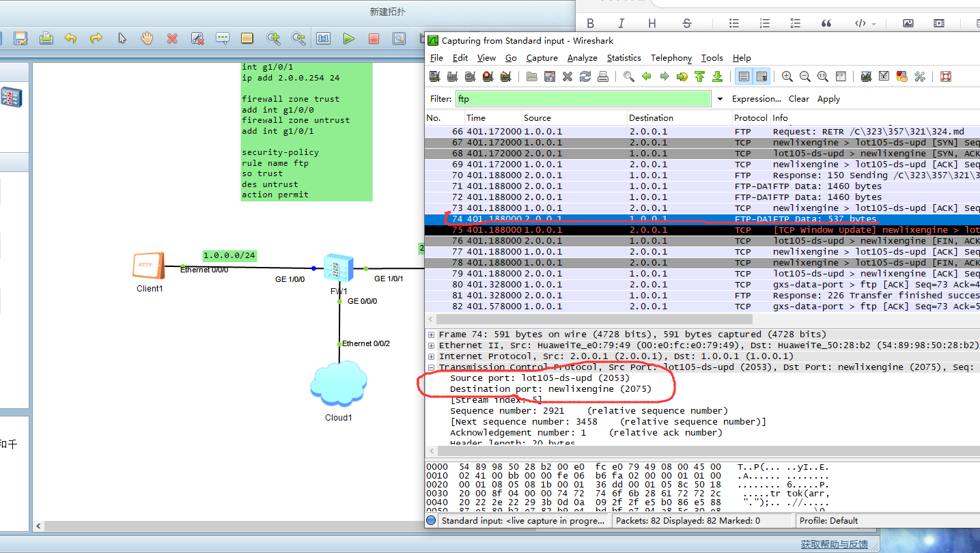
Task: Stop the running capture in Wireshark
Action: (x=489, y=76)
